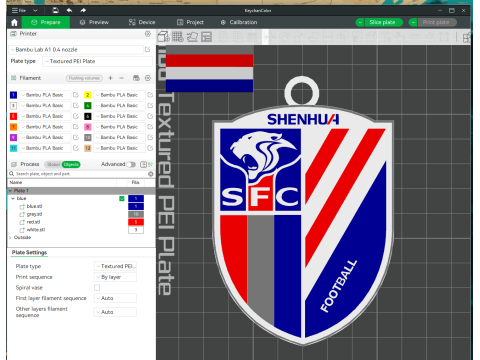Image resolution: width=480 pixels, height=360 pixels.
Task: Select the Objects process mode
Action: pyautogui.click(x=71, y=164)
